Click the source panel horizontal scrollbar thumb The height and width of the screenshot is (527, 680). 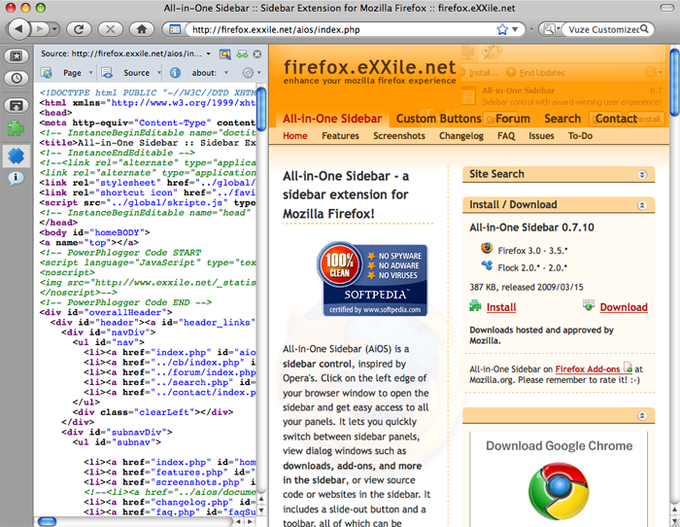(47, 522)
